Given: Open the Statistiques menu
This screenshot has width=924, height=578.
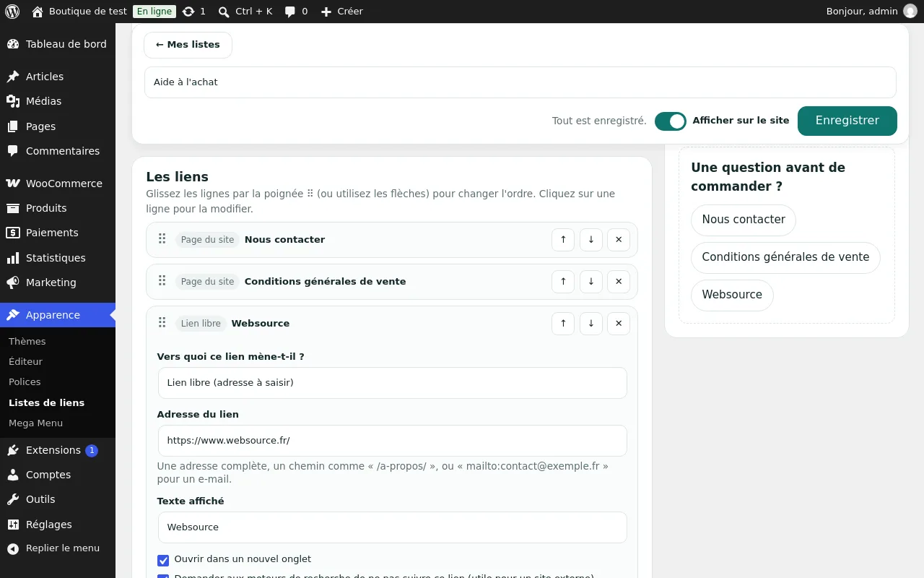Looking at the screenshot, I should click(x=58, y=258).
